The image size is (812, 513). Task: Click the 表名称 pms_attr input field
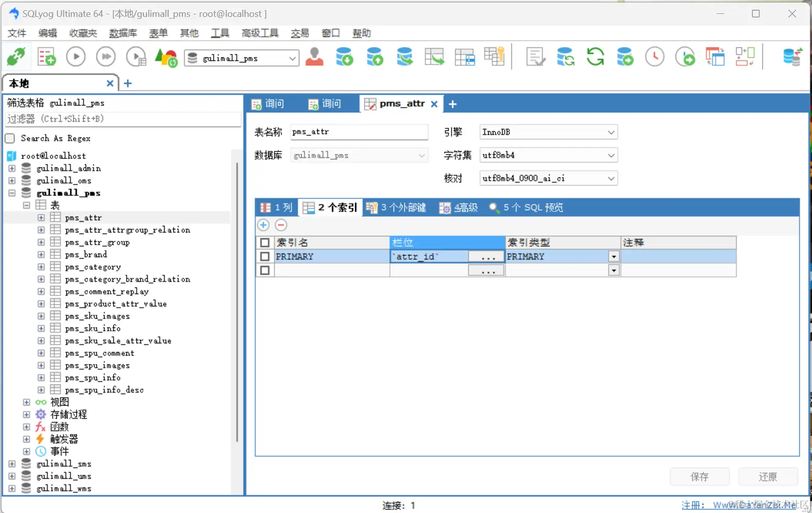coord(359,132)
